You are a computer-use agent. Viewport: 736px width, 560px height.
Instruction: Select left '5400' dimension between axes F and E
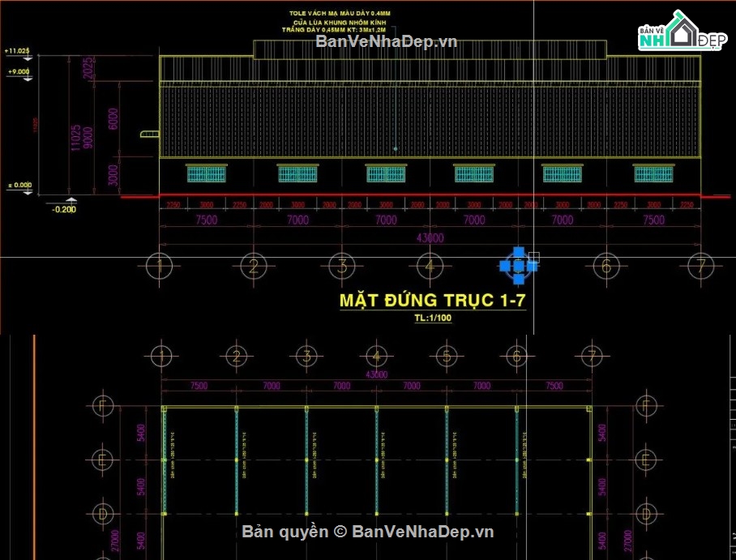coord(141,433)
